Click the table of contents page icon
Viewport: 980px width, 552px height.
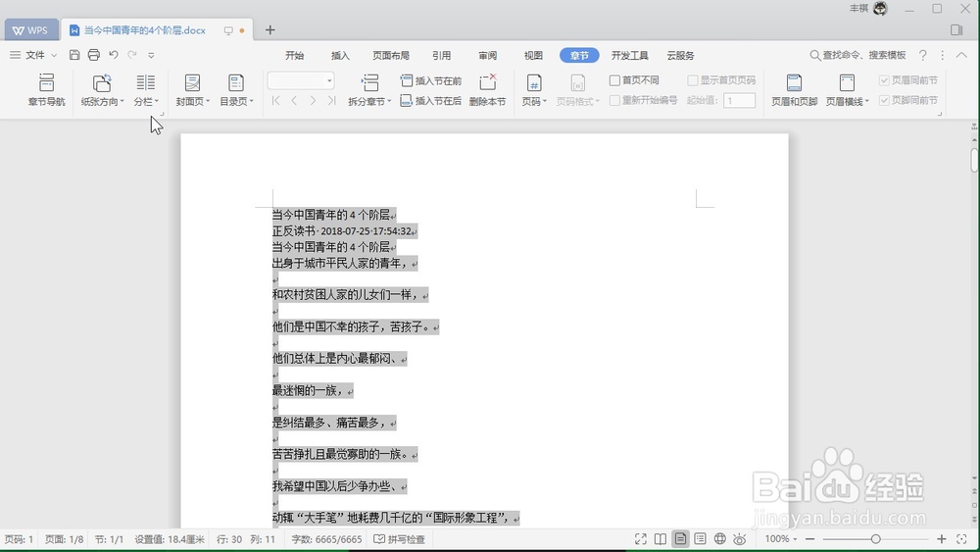(235, 83)
